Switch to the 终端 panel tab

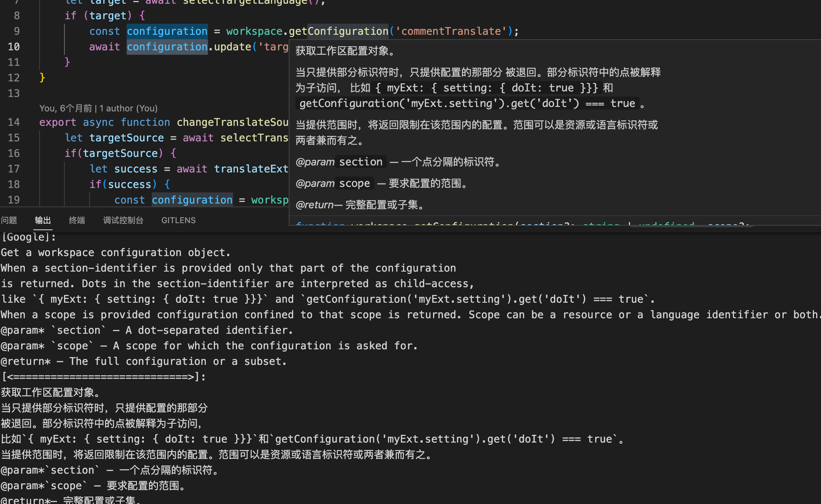click(77, 220)
